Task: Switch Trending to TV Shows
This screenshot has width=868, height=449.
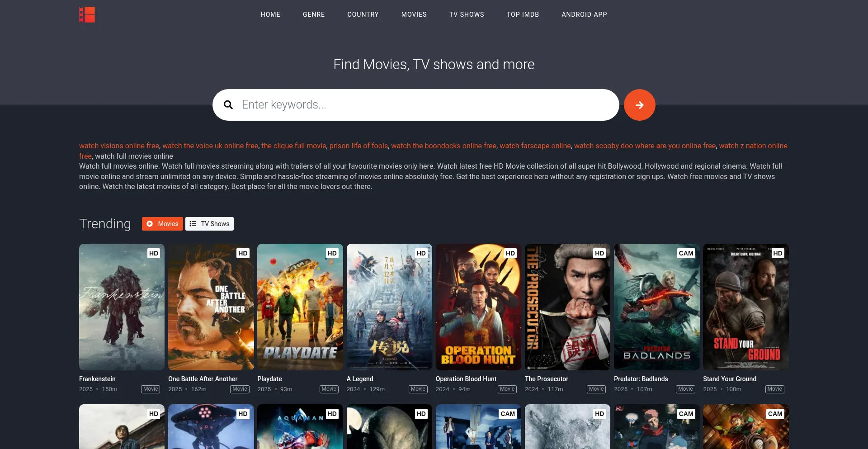Action: click(209, 224)
